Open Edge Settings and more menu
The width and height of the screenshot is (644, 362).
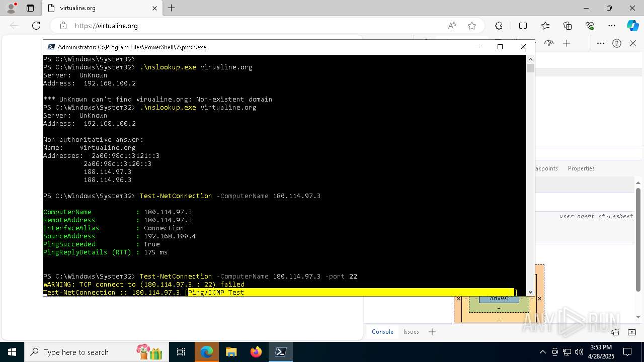(612, 26)
